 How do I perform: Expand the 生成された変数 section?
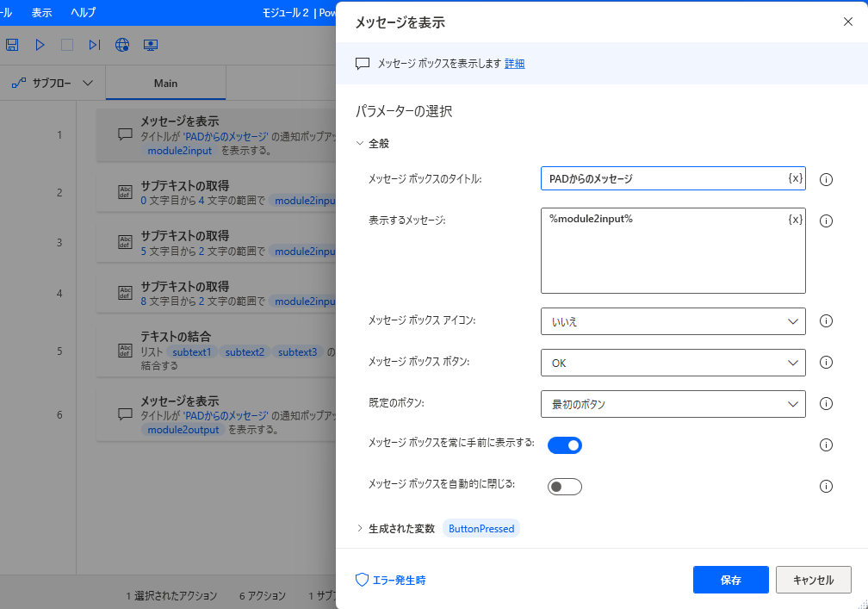(360, 528)
